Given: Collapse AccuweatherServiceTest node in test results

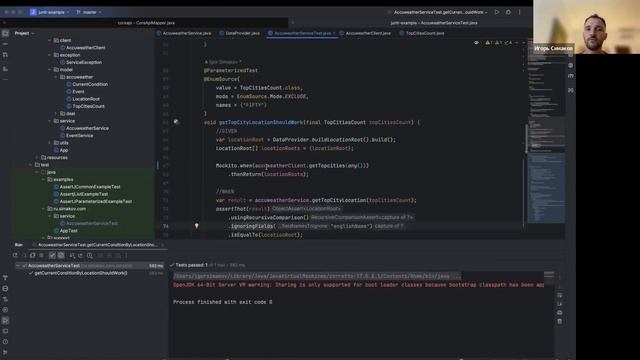Looking at the screenshot, I should (x=18, y=266).
